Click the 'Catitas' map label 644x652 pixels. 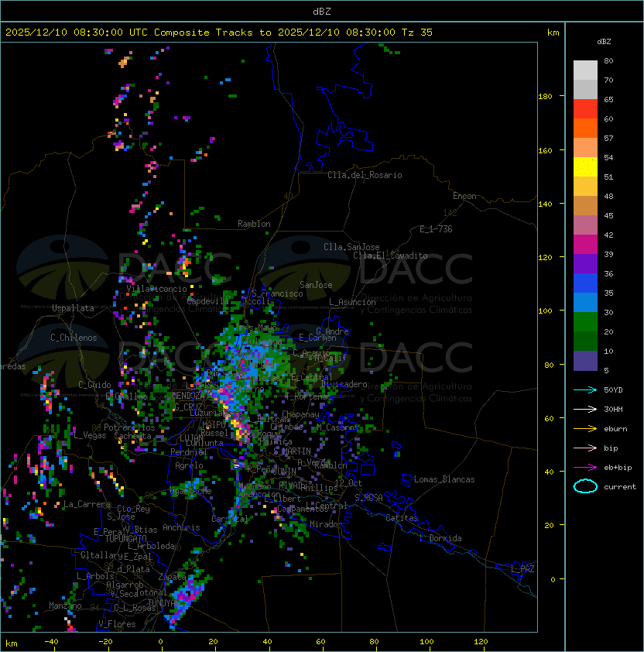pyautogui.click(x=402, y=518)
